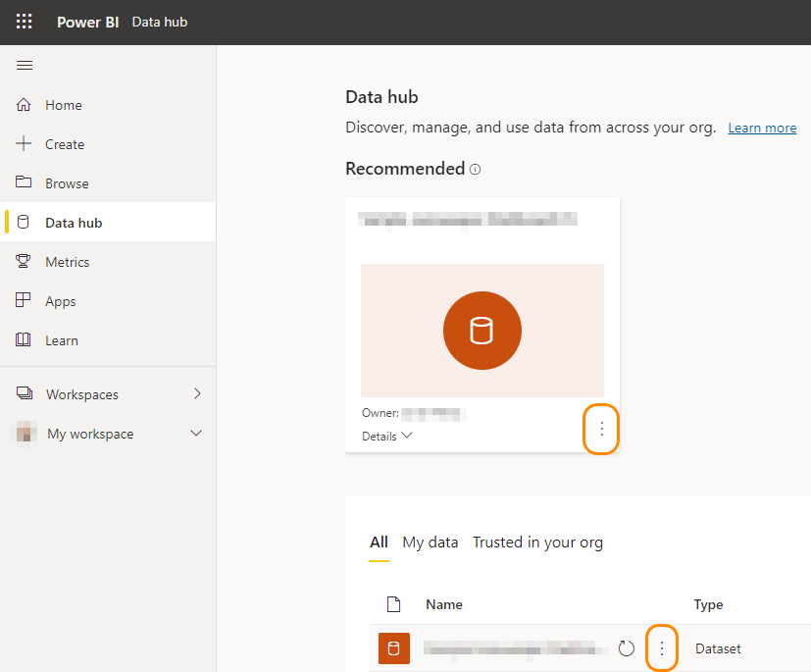Expand the Workspaces flyout chevron
Viewport: 811px width, 672px height.
point(197,394)
